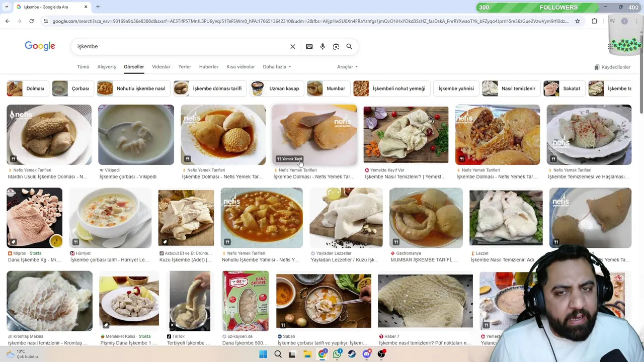The image size is (644, 362).
Task: Open Task View on the taskbar
Action: point(292,354)
